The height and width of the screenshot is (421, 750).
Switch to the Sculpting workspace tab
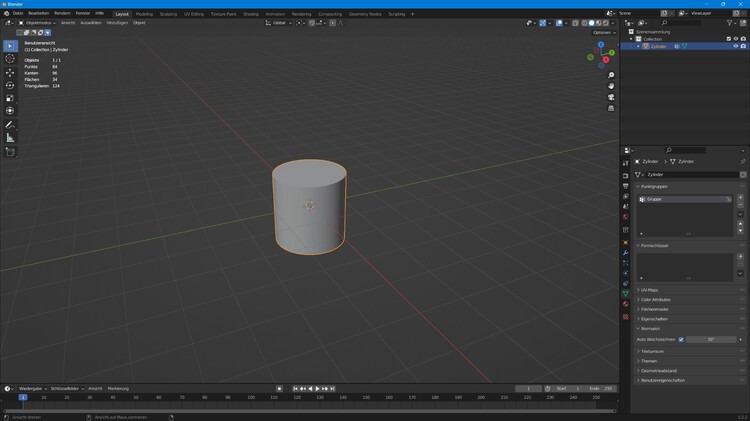[168, 14]
